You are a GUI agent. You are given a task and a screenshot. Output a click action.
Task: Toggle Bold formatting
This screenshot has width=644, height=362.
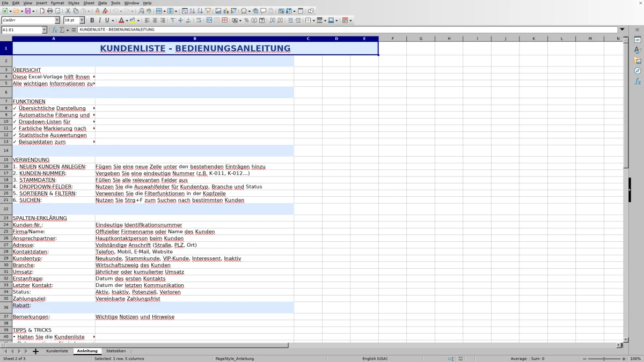click(x=92, y=20)
